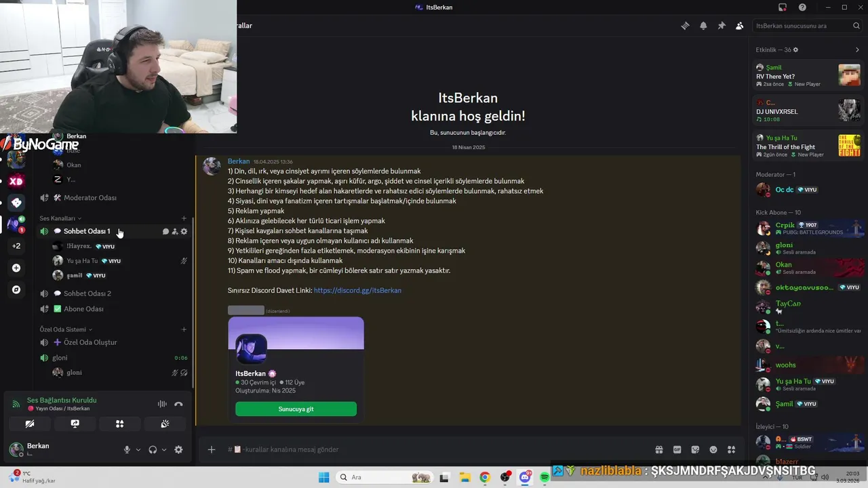This screenshot has width=868, height=488.
Task: Deafen with the headphones icon
Action: pyautogui.click(x=153, y=449)
